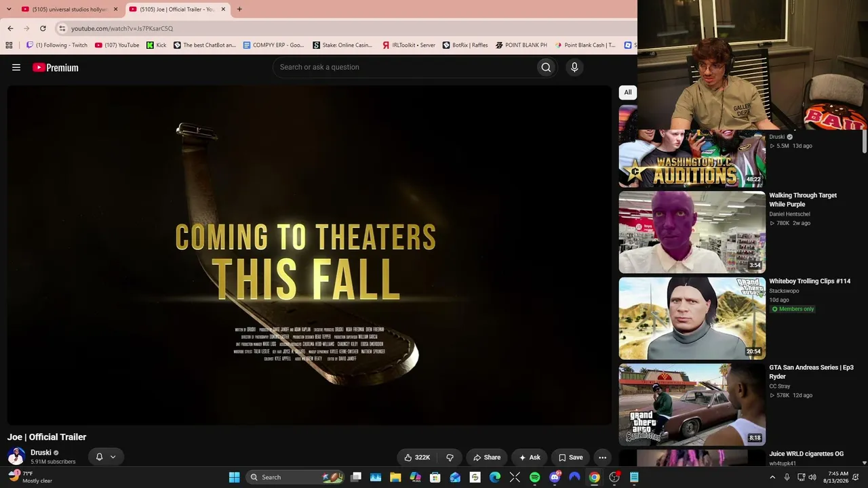Open the BotRix Raffles bookmark
868x488 pixels.
[x=465, y=45]
